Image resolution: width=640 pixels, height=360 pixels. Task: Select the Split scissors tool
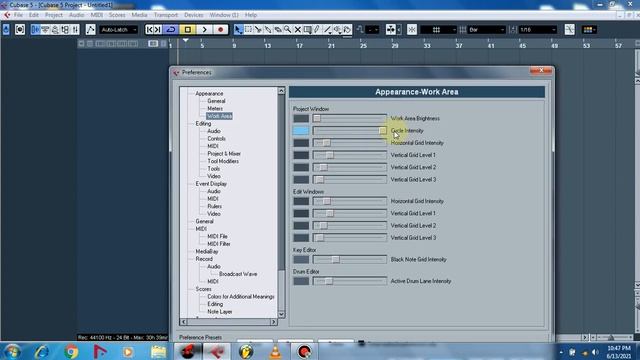coord(258,29)
